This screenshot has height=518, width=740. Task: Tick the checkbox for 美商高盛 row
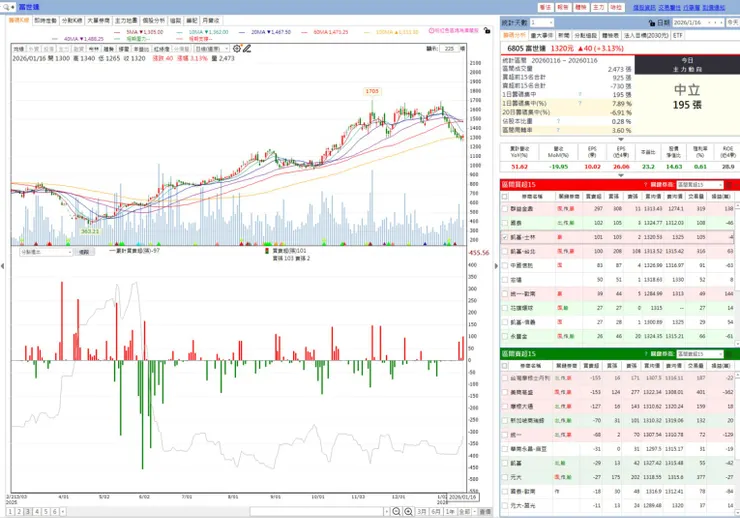pos(505,392)
